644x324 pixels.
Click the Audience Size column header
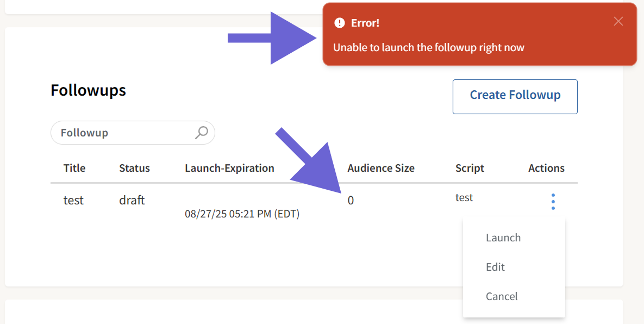(381, 168)
